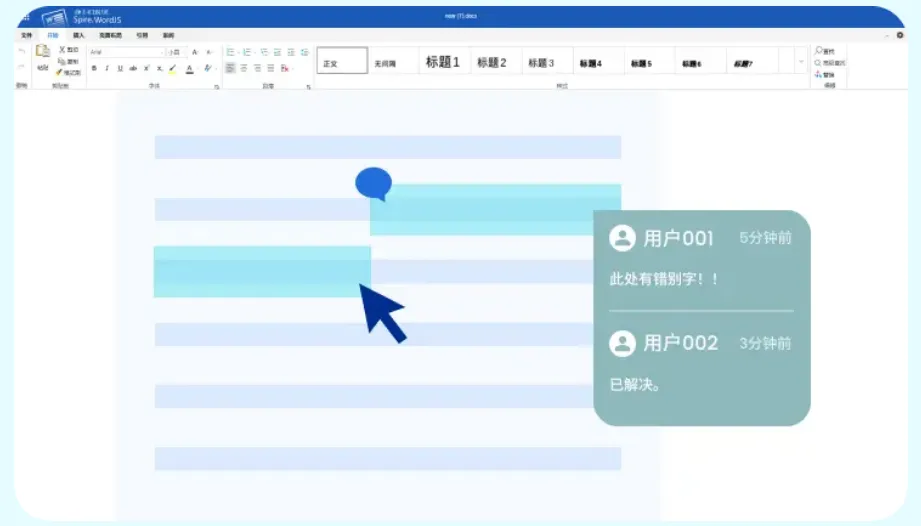The height and width of the screenshot is (526, 921).
Task: Click the red paragraph shading icon
Action: 284,69
